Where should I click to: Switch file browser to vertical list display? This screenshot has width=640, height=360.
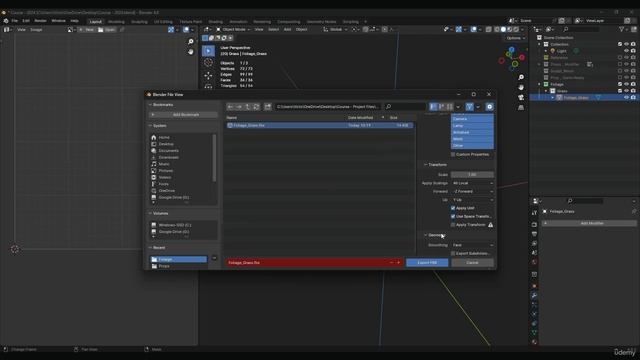(433, 107)
